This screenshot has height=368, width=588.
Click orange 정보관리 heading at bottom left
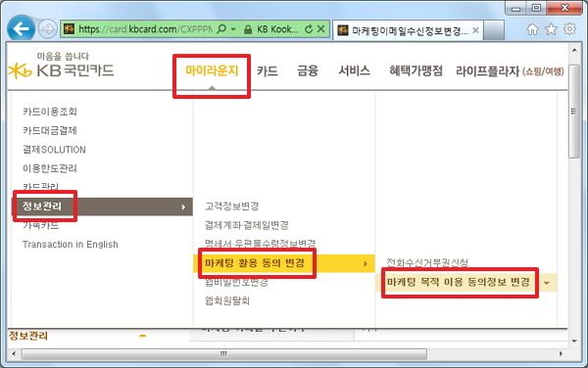pyautogui.click(x=28, y=336)
